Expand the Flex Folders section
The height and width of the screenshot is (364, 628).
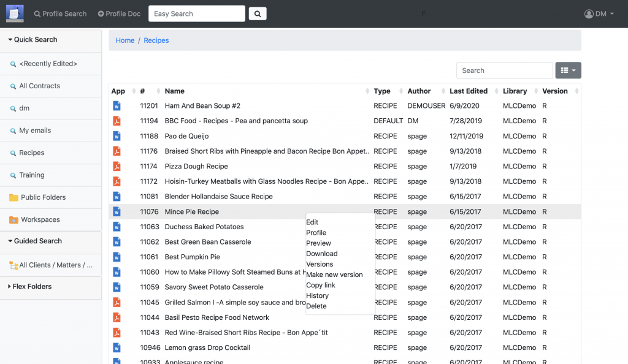click(x=30, y=286)
